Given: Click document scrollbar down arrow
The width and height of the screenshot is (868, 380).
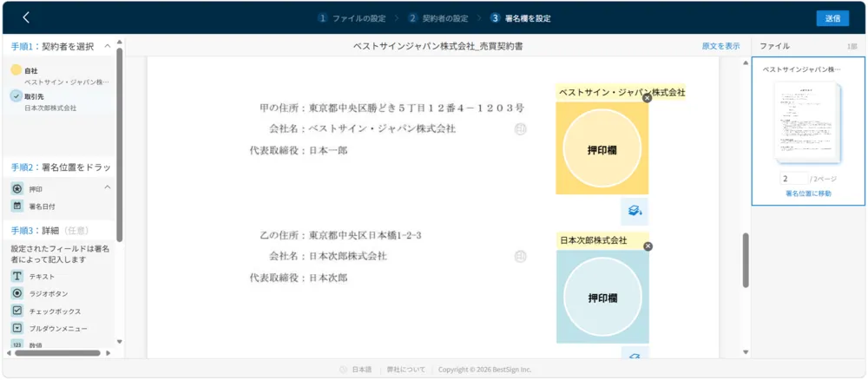Looking at the screenshot, I should 745,351.
